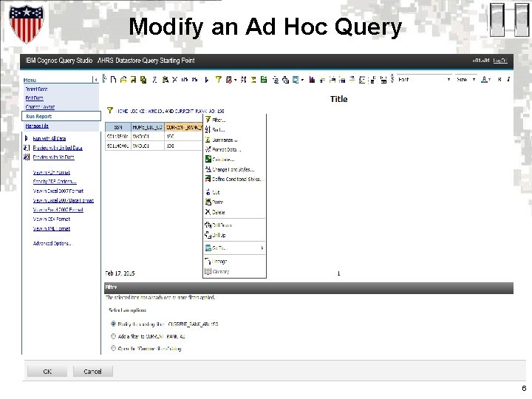This screenshot has height=399, width=532.
Task: Click the Chart bar graph toolbar icon
Action: pyautogui.click(x=312, y=80)
